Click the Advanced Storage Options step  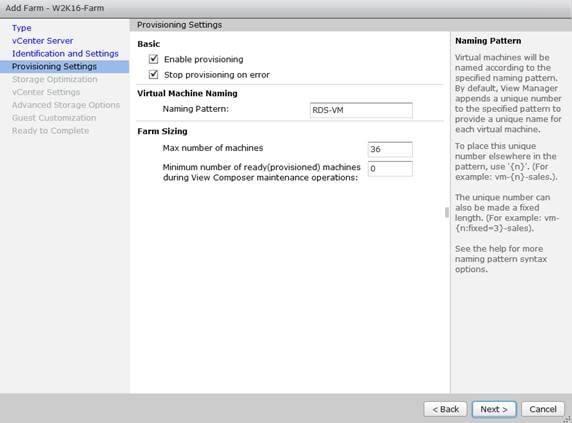tap(66, 105)
